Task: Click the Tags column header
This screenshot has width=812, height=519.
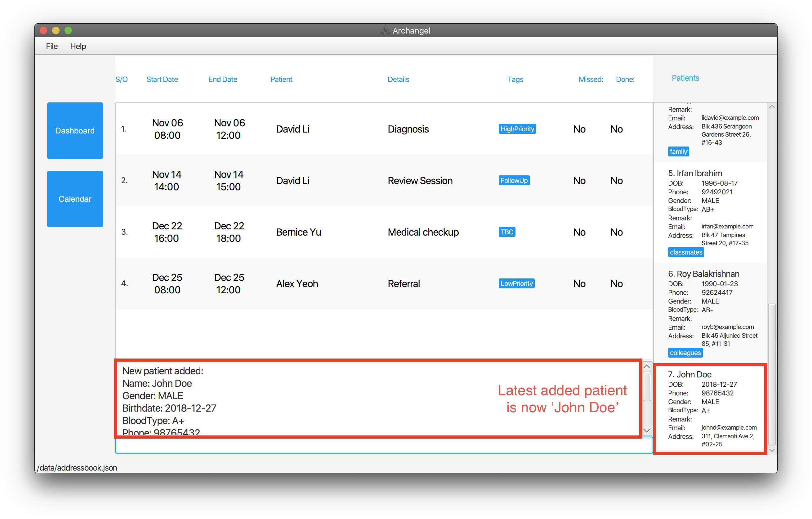Action: click(515, 79)
